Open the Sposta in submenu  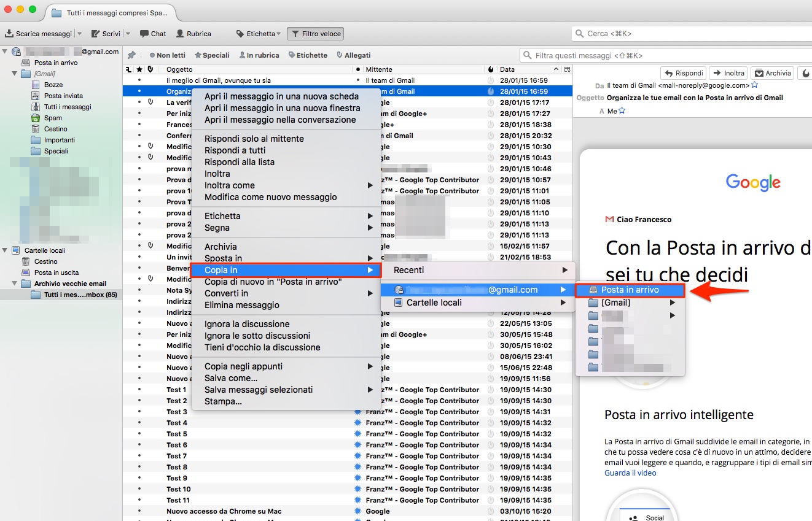point(286,258)
